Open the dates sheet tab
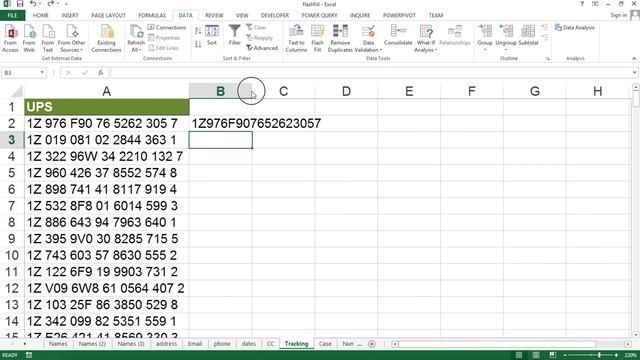 click(x=248, y=344)
